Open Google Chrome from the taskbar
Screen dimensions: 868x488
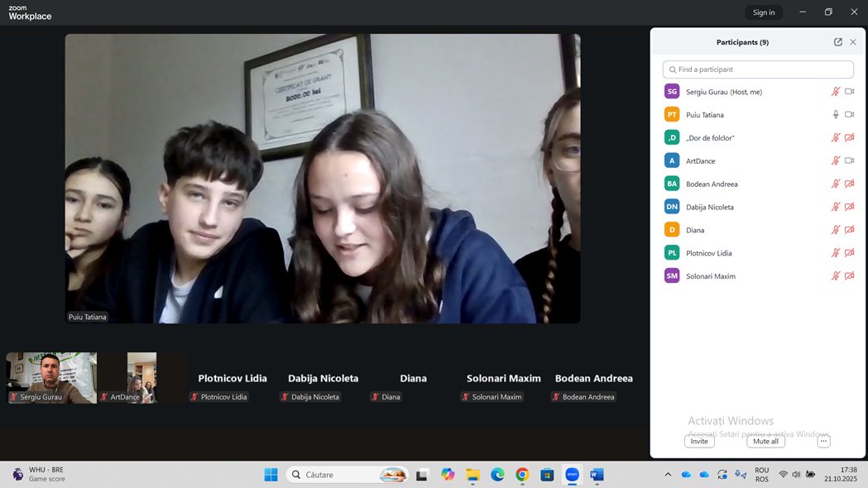522,475
